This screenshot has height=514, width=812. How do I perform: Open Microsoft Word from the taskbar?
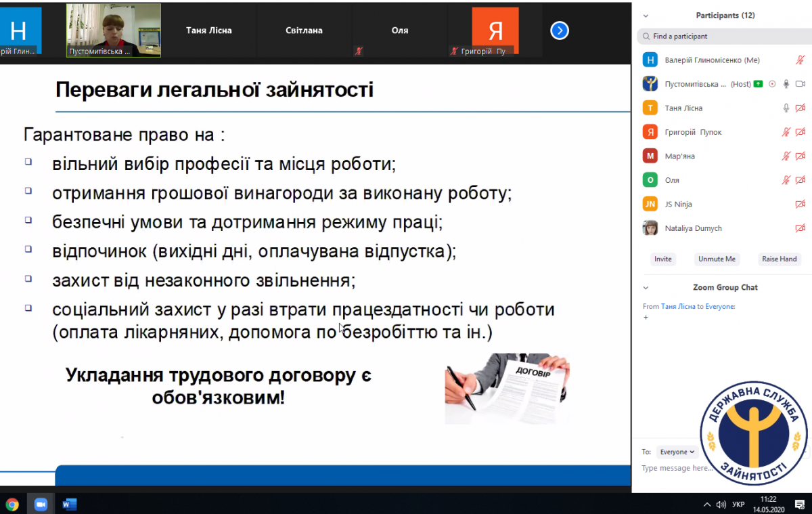pos(69,504)
